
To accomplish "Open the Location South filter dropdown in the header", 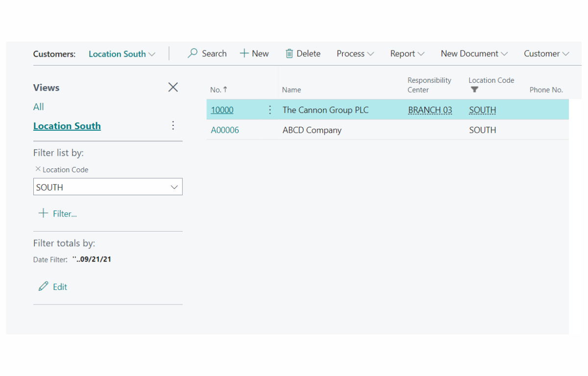I will [x=122, y=54].
